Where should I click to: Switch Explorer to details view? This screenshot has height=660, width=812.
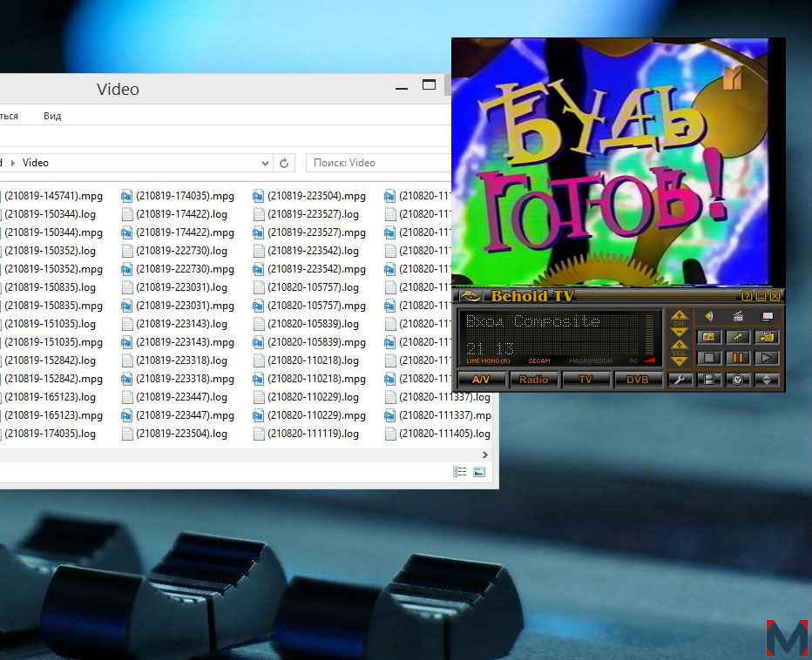pos(460,472)
